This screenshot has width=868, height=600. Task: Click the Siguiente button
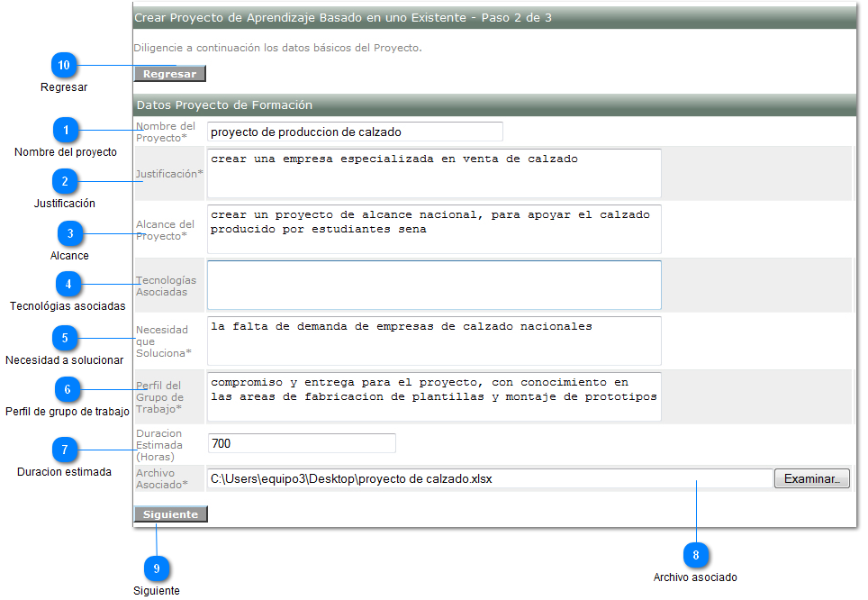click(170, 514)
